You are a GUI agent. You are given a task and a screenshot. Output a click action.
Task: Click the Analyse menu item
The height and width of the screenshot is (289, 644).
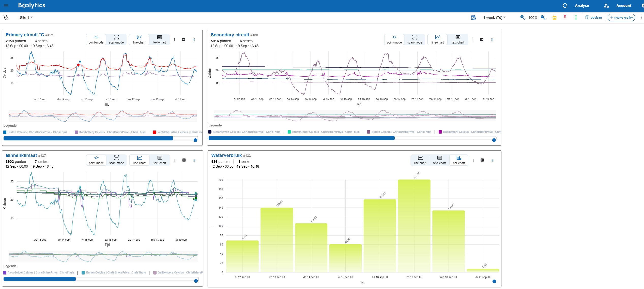click(x=582, y=6)
